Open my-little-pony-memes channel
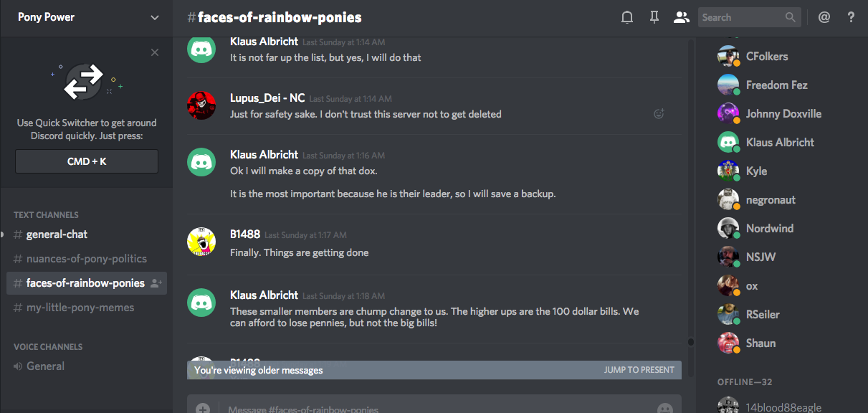868x413 pixels. point(80,308)
